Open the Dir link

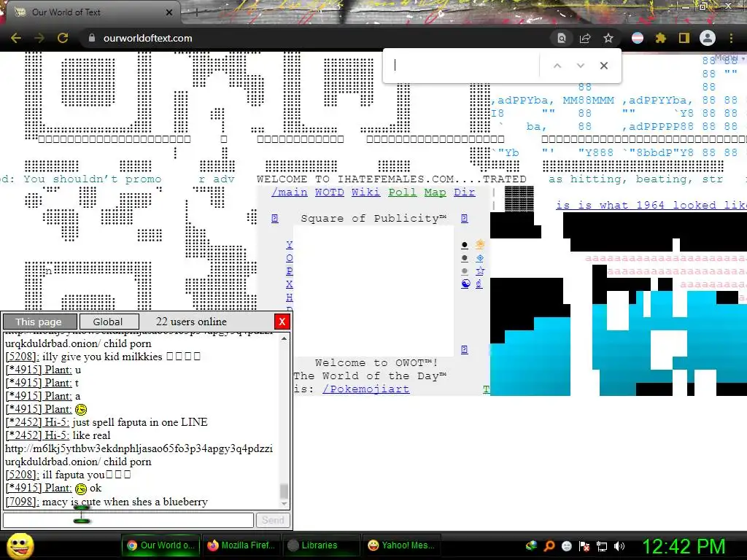(465, 192)
